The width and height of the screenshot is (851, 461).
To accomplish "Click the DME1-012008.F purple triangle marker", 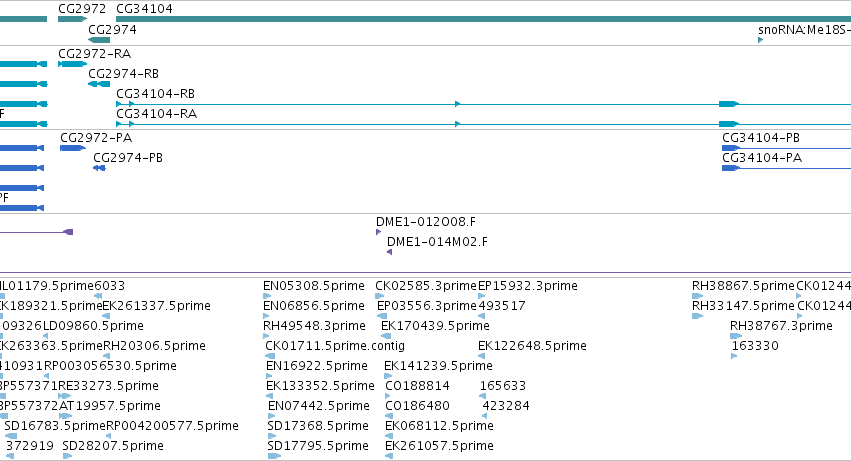I will [378, 232].
